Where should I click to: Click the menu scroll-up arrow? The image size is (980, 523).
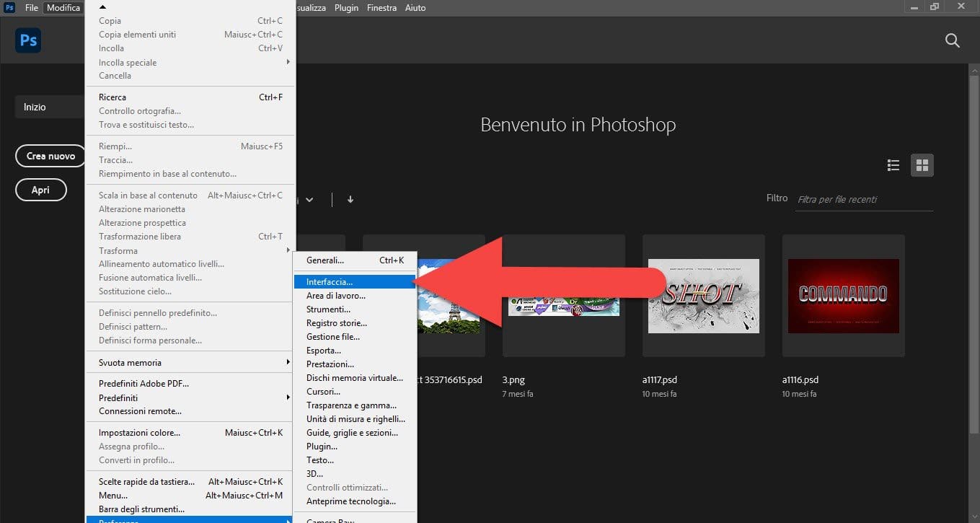tap(102, 7)
